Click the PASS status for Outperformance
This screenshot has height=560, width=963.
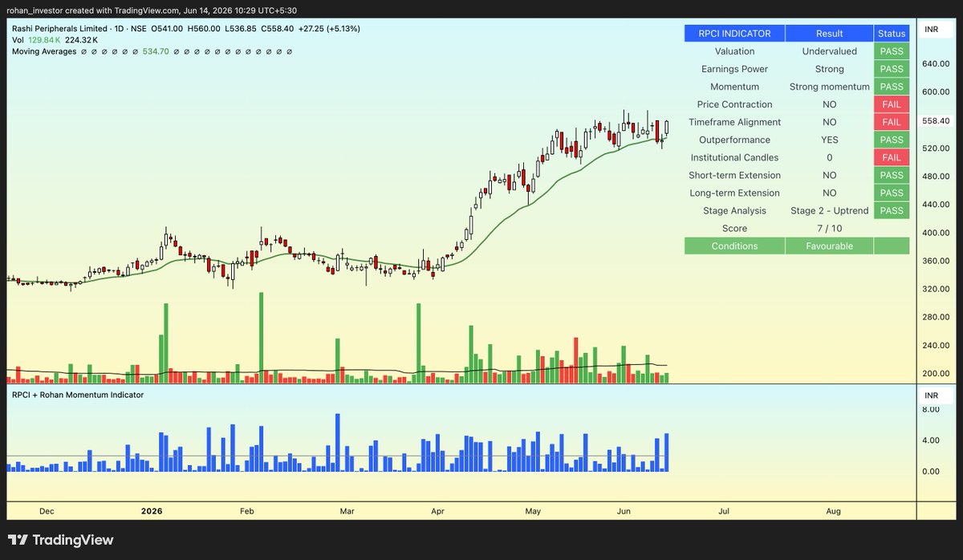coord(892,140)
